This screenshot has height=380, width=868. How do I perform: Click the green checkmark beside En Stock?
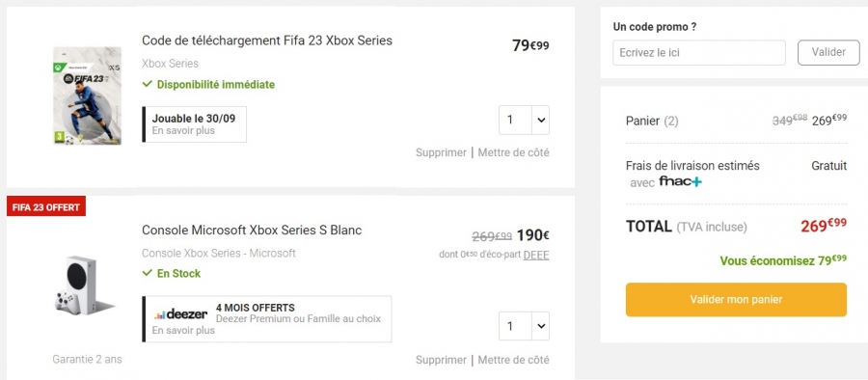[148, 273]
